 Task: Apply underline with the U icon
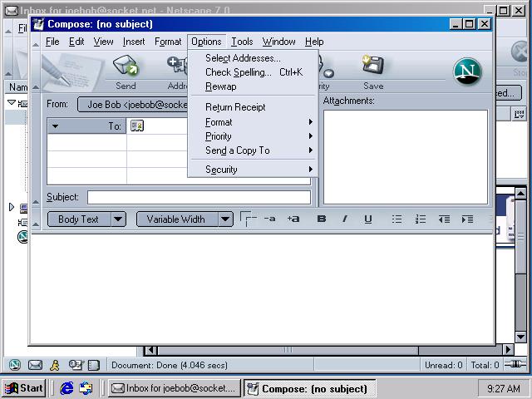(367, 219)
